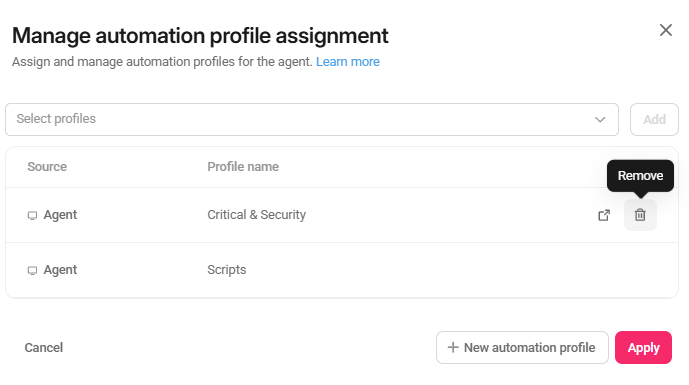Add the selected profile

pyautogui.click(x=654, y=120)
